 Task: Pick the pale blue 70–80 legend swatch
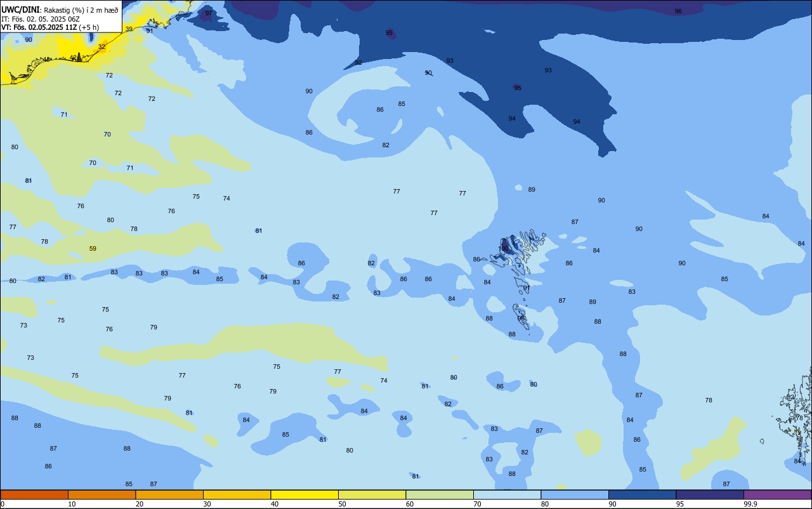click(x=507, y=494)
